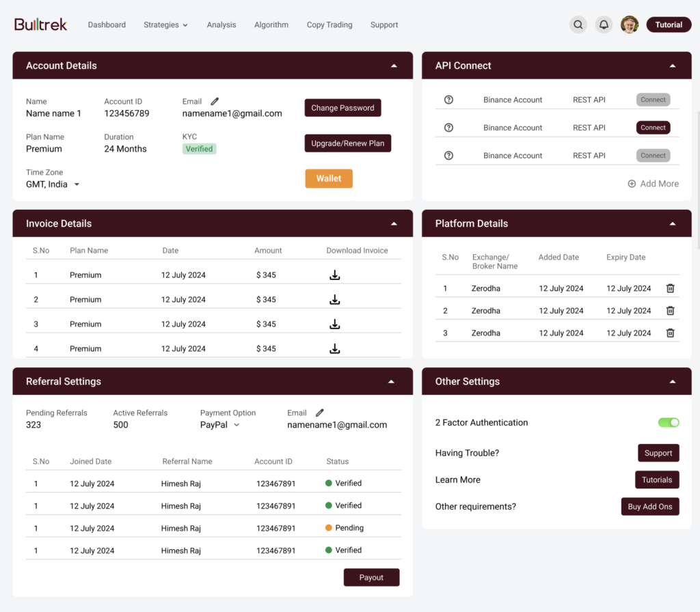Image resolution: width=700 pixels, height=612 pixels.
Task: Click the search magnifier icon
Action: point(578,25)
